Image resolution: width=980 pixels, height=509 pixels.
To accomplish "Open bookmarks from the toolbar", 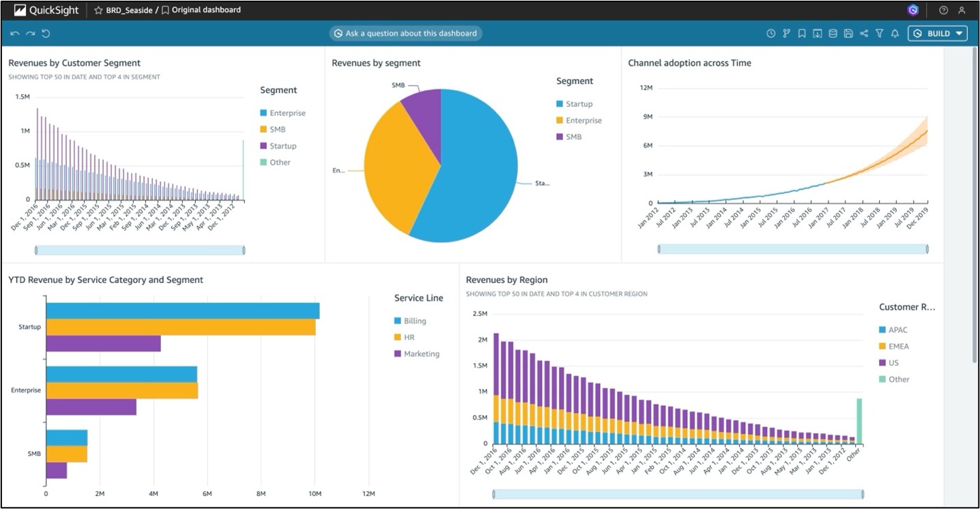I will click(x=802, y=33).
